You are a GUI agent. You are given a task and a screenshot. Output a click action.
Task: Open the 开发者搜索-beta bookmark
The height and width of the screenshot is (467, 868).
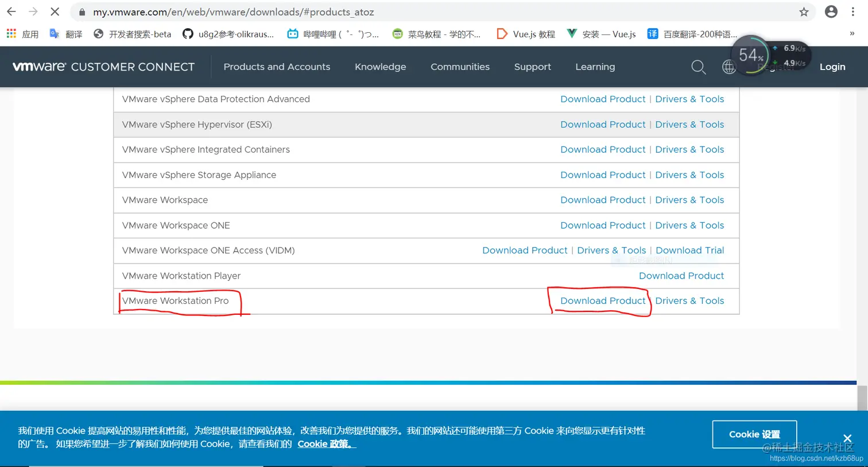133,34
